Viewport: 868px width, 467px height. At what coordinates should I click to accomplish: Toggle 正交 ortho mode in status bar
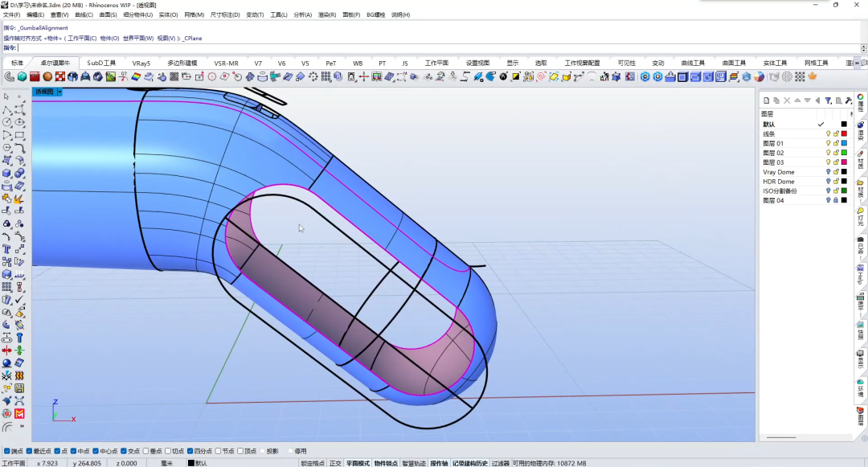click(335, 463)
